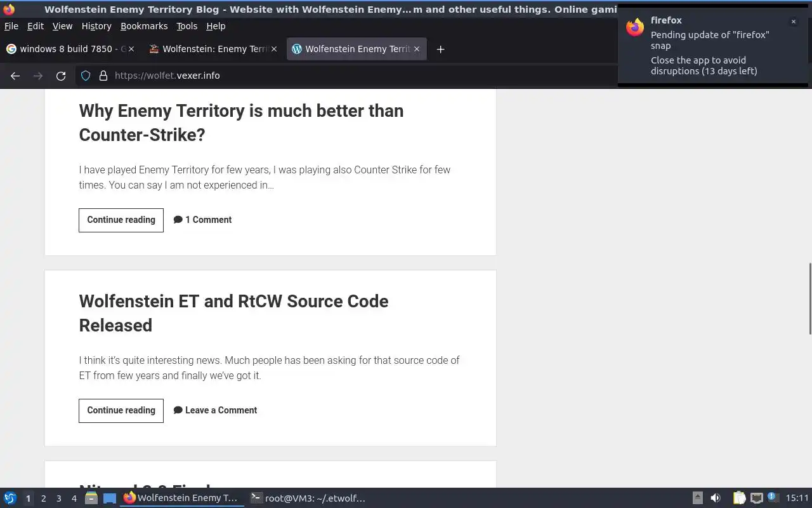Continue reading the Source Code Released post

121,410
